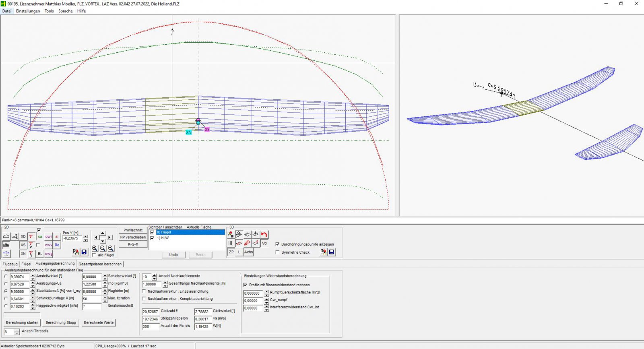The width and height of the screenshot is (644, 349).
Task: Open the Tools menu
Action: (x=49, y=11)
